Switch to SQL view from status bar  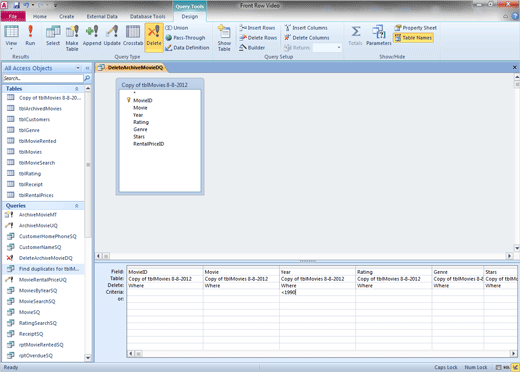(x=506, y=367)
